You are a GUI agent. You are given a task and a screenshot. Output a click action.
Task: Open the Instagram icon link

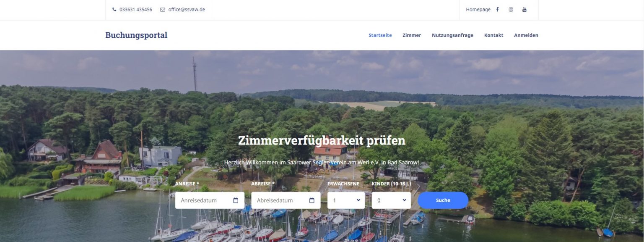click(511, 10)
